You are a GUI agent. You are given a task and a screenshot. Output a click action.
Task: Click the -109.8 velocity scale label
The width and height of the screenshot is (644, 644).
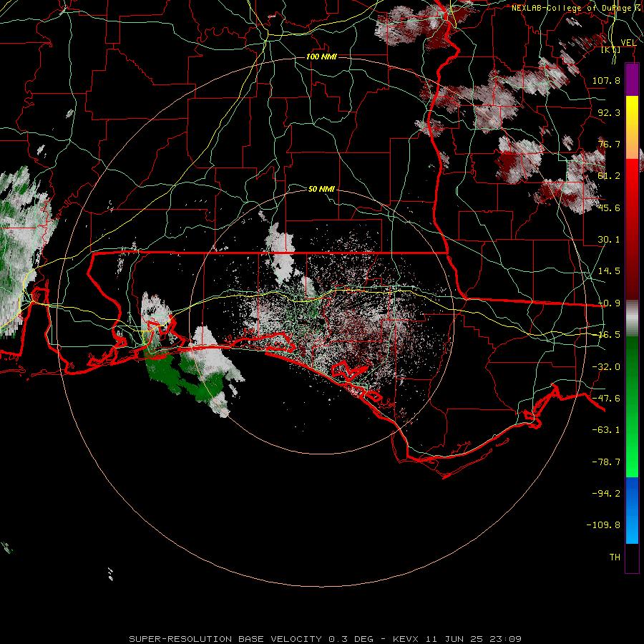(603, 525)
